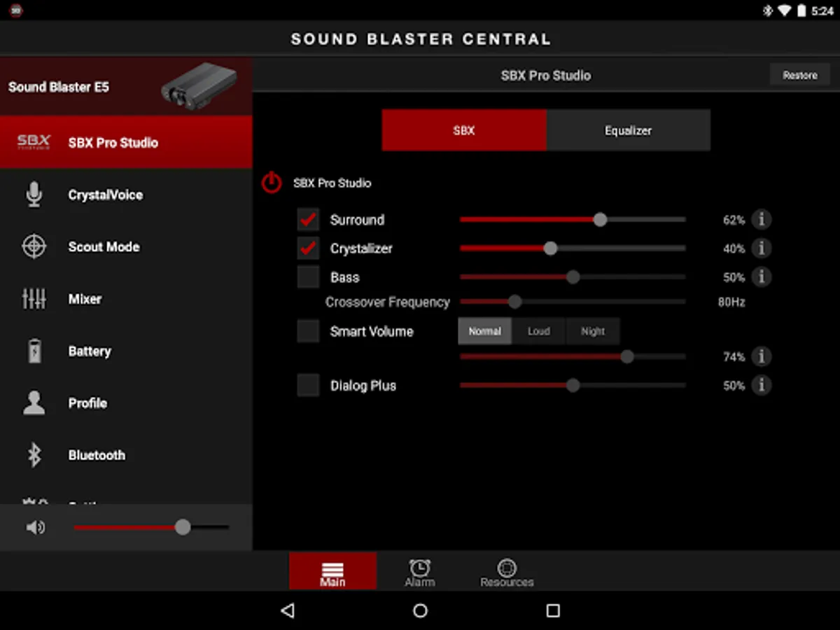
Task: Tap the Android back navigation icon
Action: tap(287, 610)
